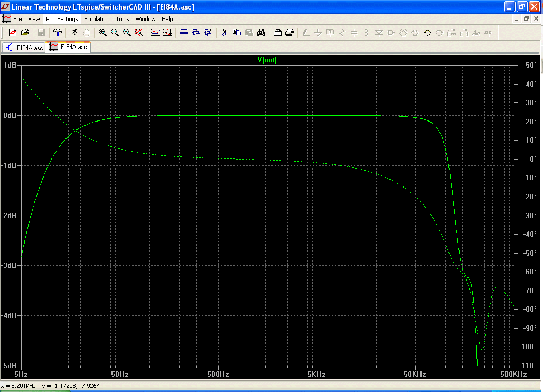Click the Halt hand icon
Screen dimensions: 543x392
pos(86,33)
